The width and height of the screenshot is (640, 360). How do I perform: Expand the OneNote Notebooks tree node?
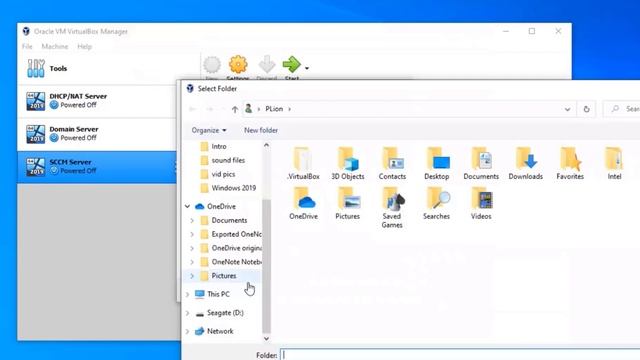[192, 262]
